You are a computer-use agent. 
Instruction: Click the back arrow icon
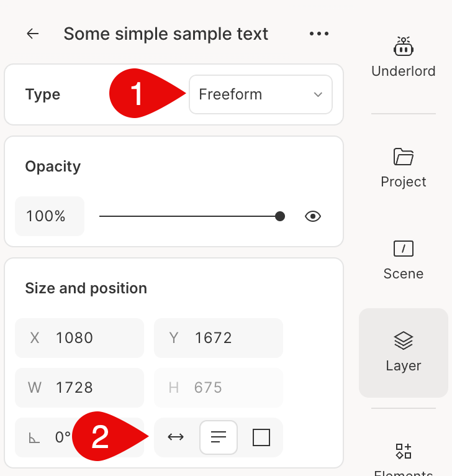(33, 34)
